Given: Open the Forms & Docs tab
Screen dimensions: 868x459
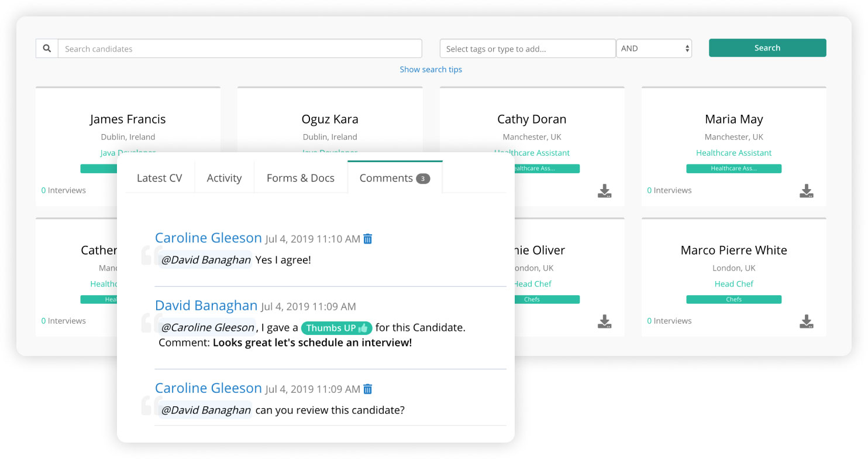Looking at the screenshot, I should pos(301,178).
